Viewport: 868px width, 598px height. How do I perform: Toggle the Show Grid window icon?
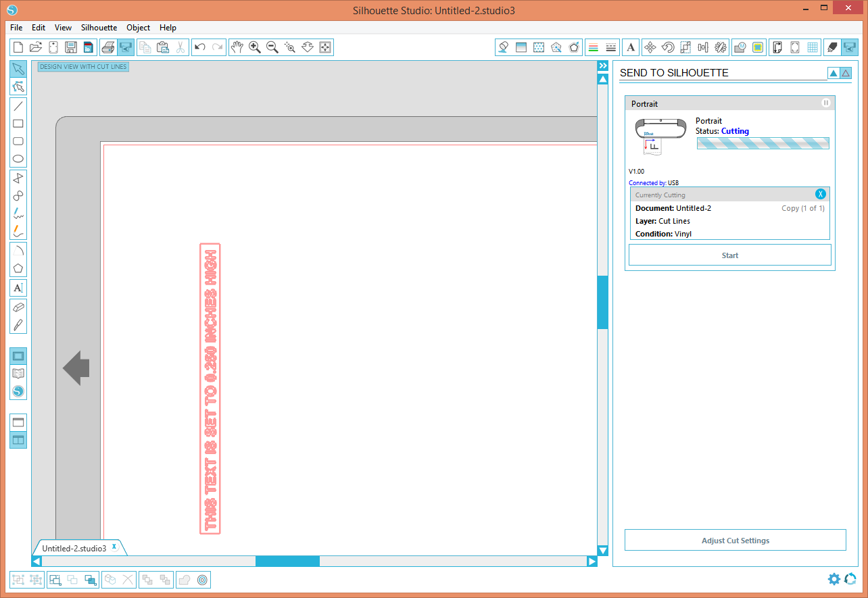812,47
